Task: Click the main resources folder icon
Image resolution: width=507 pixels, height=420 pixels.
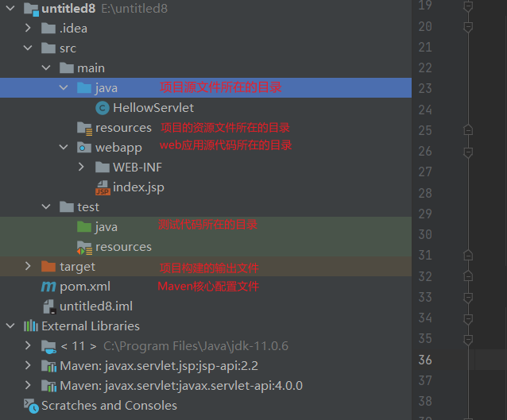Action: pos(85,129)
